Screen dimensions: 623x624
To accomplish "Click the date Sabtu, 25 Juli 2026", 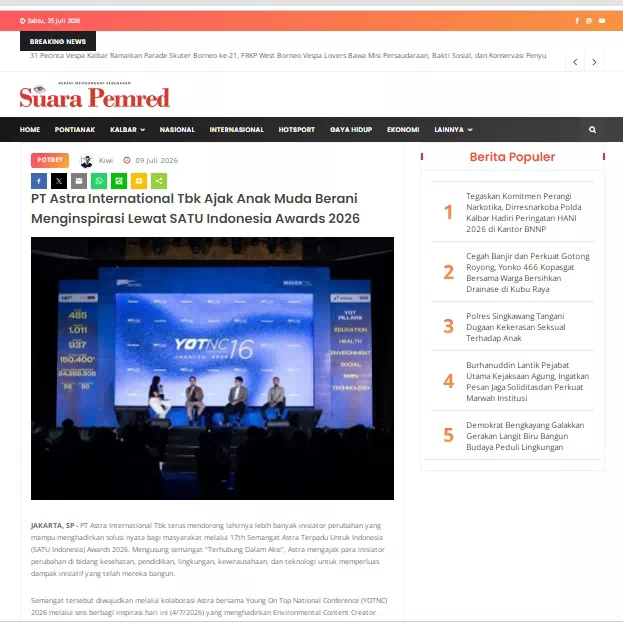I will 54,21.
